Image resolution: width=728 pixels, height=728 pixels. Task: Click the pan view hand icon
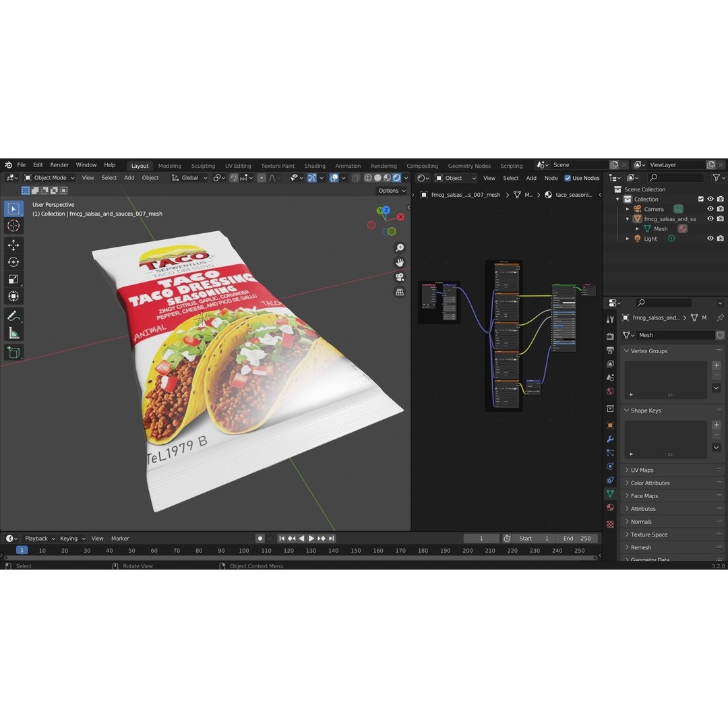click(399, 262)
